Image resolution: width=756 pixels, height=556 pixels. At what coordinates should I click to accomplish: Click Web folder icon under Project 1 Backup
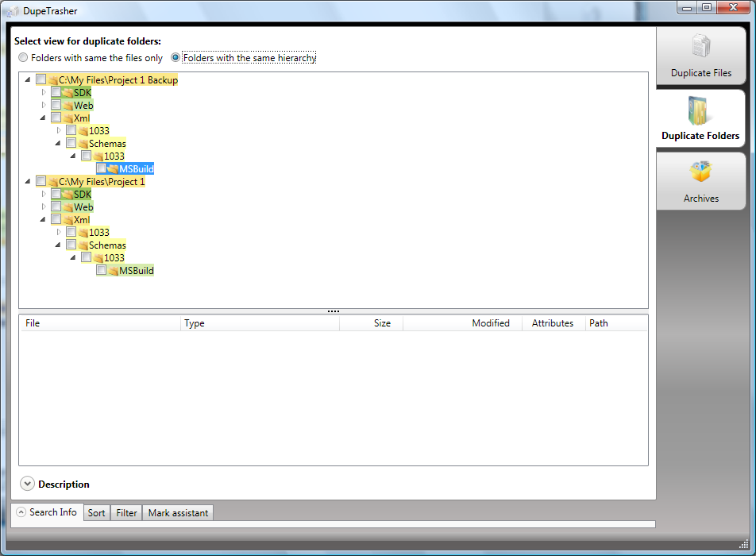point(68,106)
